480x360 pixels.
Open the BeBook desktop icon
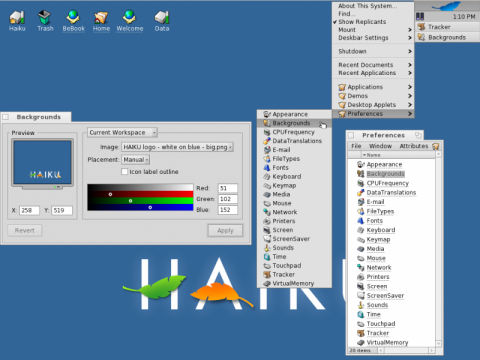click(73, 20)
